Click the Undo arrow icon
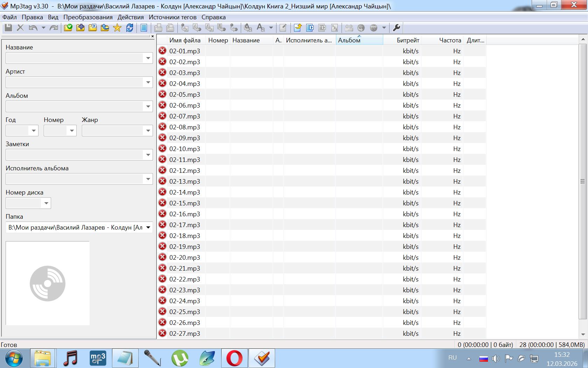Screen dimensions: 588x368 click(x=33, y=28)
